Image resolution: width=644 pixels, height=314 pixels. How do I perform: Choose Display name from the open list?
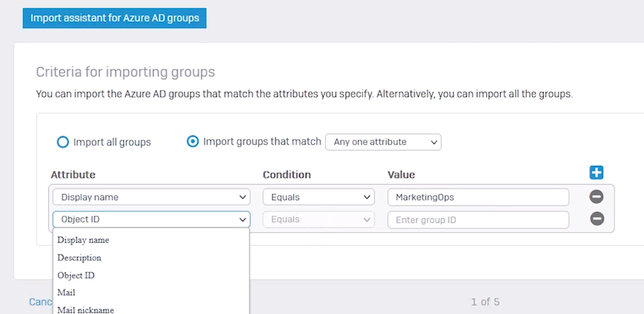[83, 240]
